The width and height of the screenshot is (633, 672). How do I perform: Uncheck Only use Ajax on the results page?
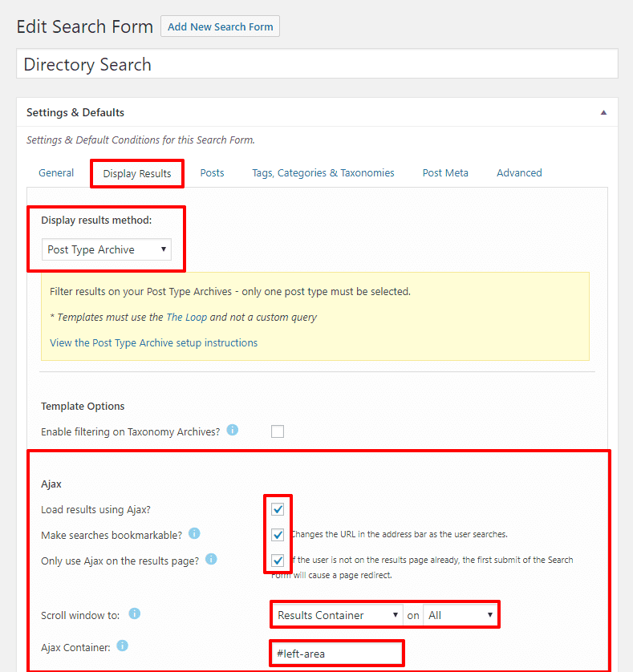pos(277,560)
